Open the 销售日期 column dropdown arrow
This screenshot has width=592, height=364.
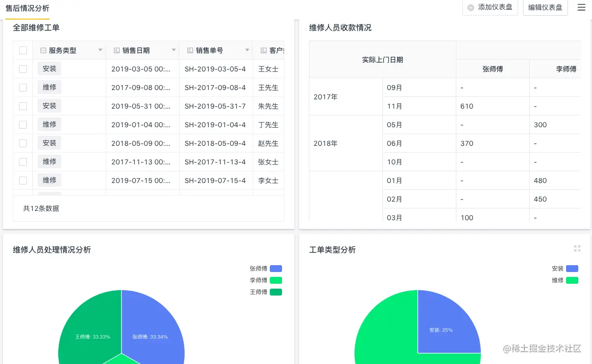point(174,50)
